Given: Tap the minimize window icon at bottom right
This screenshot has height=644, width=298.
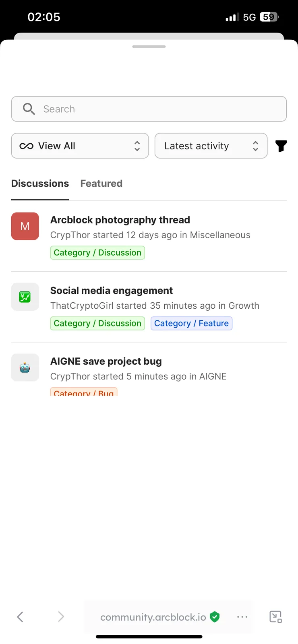Looking at the screenshot, I should [275, 617].
